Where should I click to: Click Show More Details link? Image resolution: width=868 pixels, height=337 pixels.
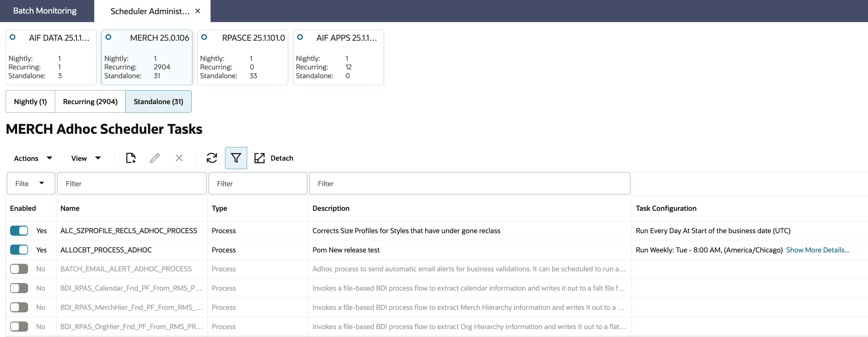click(818, 250)
